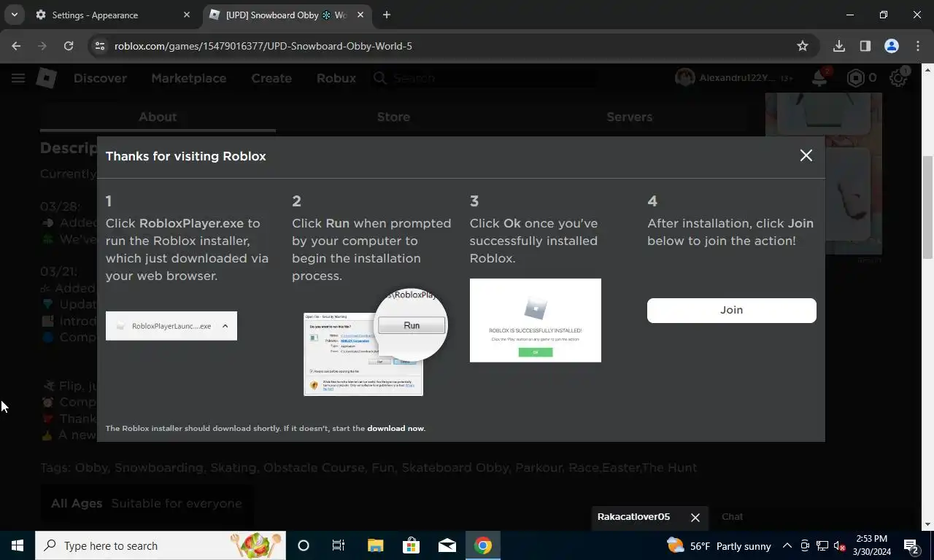Close the Settings - Appearance tab
Image resolution: width=934 pixels, height=560 pixels.
coord(186,15)
